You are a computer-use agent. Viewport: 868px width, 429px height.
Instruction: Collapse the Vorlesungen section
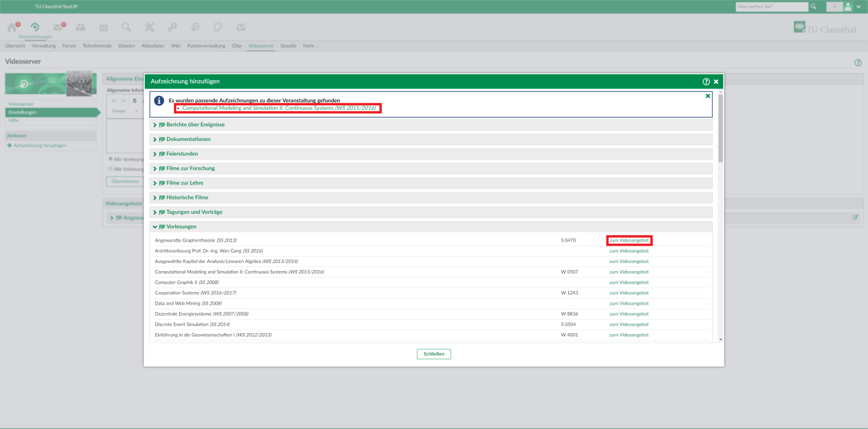[181, 227]
